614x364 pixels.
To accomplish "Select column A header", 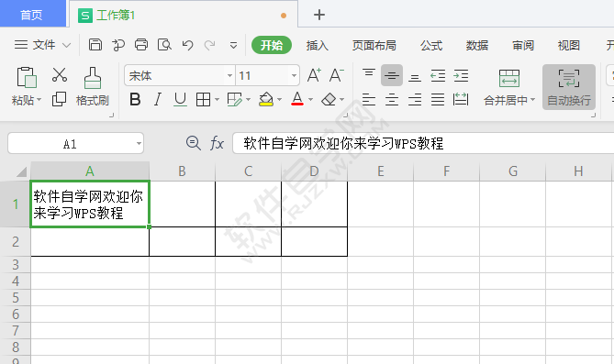I will point(90,171).
